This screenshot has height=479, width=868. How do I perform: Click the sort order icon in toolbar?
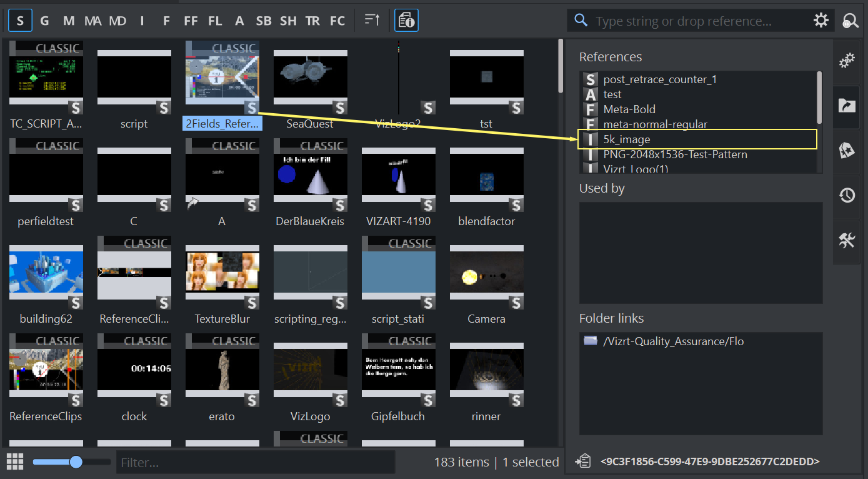click(x=372, y=21)
